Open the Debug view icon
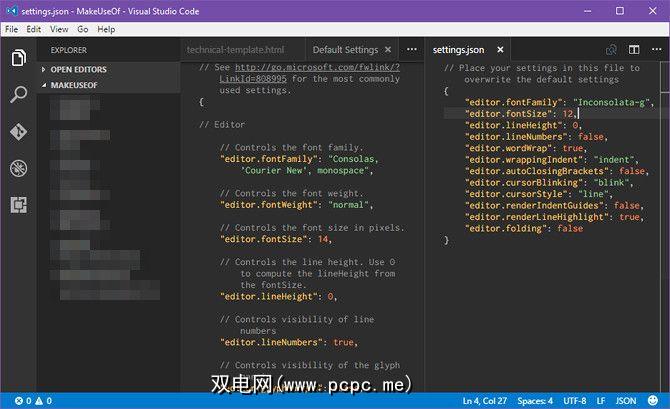The width and height of the screenshot is (670, 409). point(18,167)
